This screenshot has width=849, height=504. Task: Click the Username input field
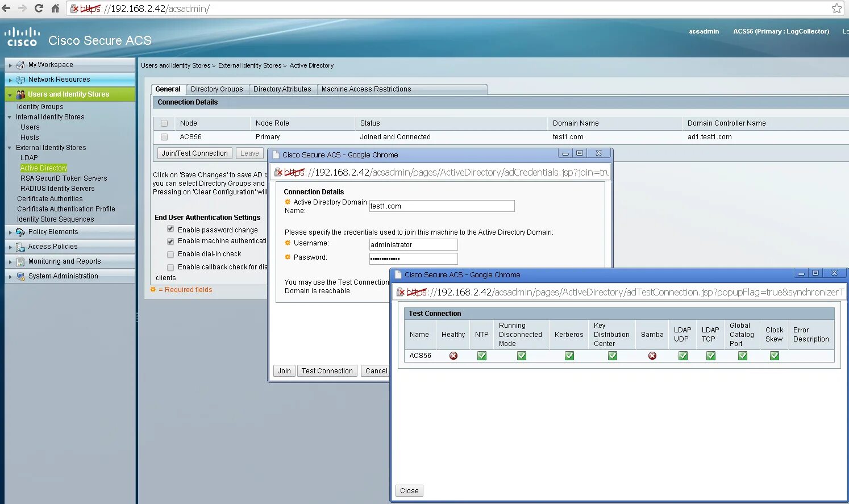coord(414,245)
